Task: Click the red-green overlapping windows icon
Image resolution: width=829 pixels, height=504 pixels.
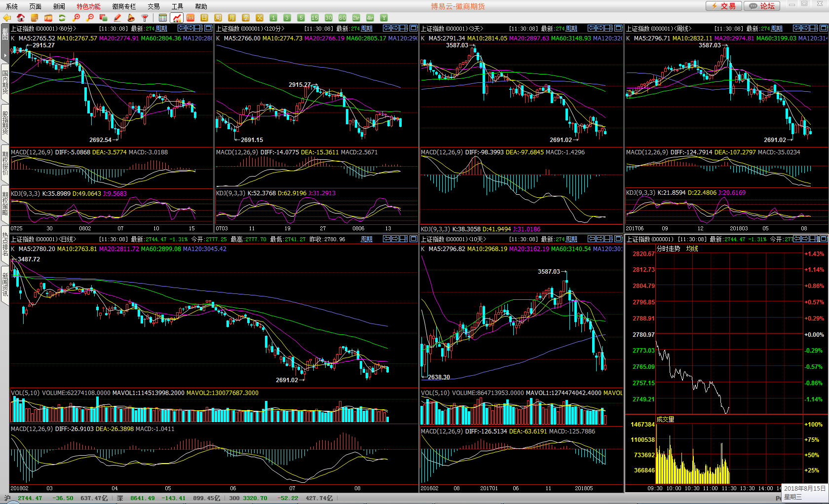Action: 104,18
